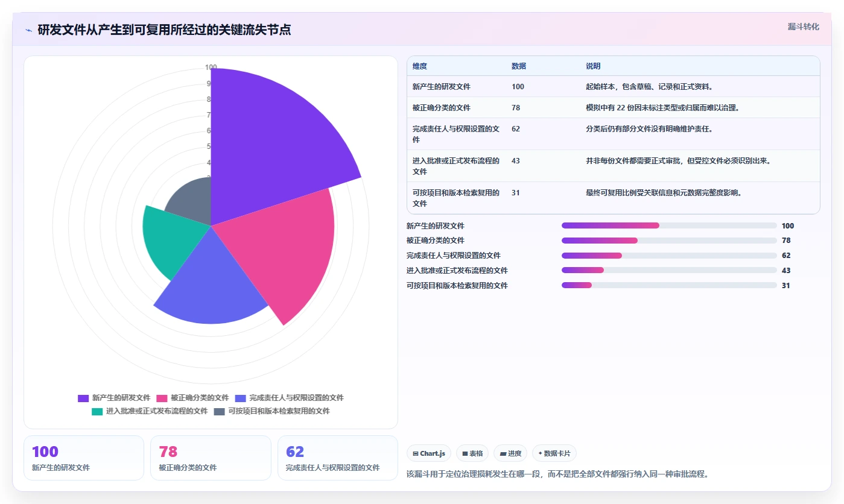Screen dimensions: 844x504
Task: Click the table's 数据 cell showing 43
Action: (x=516, y=161)
